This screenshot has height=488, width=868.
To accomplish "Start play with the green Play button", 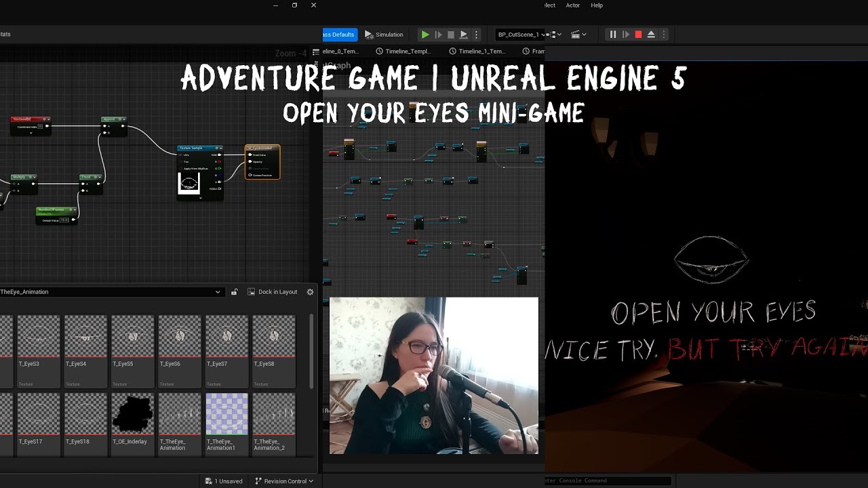I will [x=425, y=35].
